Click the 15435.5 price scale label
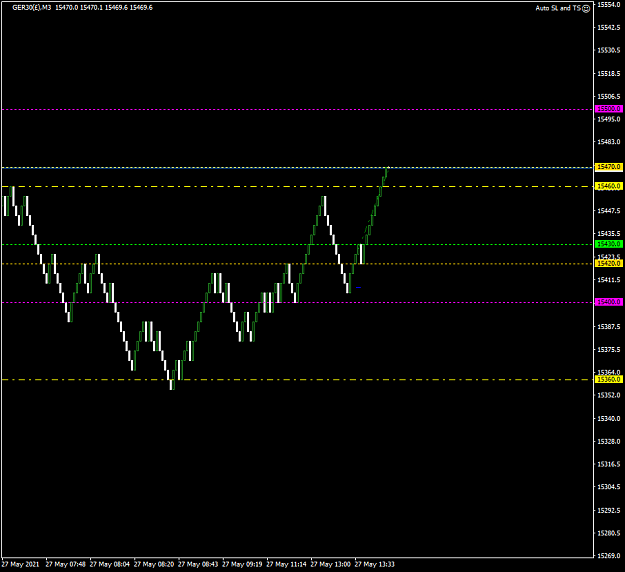This screenshot has height=572, width=625. click(609, 234)
